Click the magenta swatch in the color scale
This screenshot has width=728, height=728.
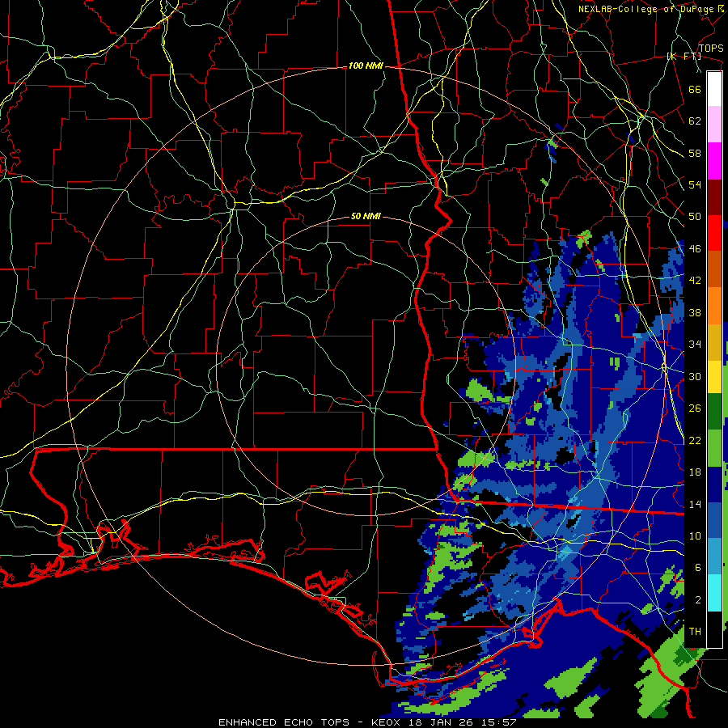click(714, 160)
